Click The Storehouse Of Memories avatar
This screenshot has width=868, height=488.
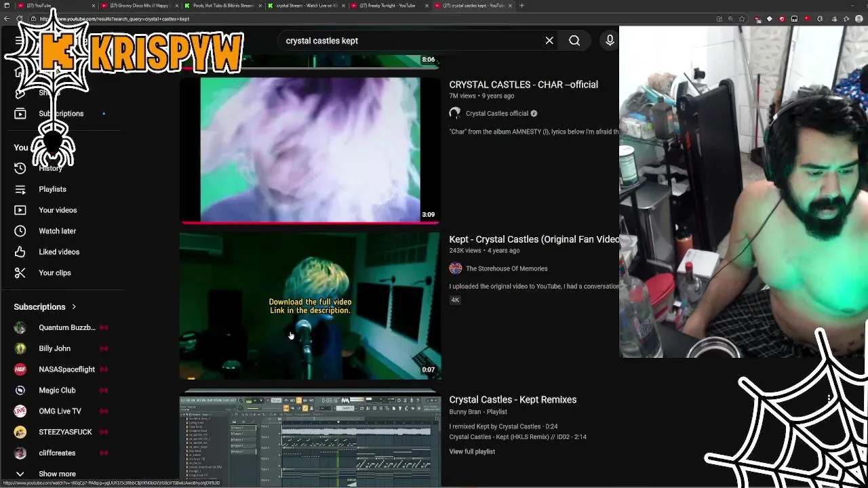tap(455, 268)
